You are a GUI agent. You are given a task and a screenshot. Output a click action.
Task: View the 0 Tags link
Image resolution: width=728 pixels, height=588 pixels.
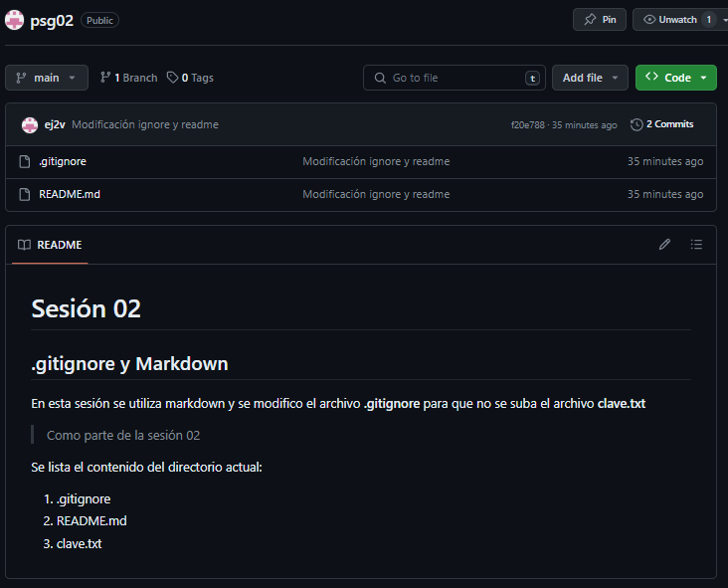[x=190, y=78]
